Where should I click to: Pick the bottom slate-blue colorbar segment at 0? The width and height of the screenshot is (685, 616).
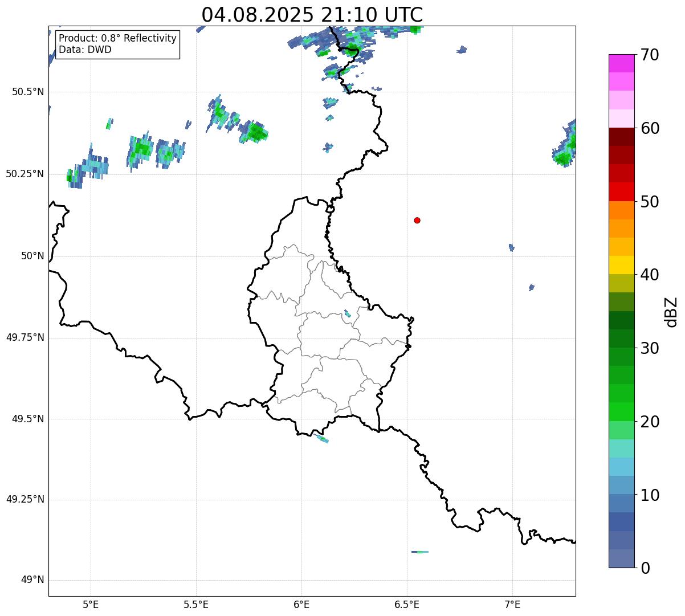pyautogui.click(x=621, y=558)
